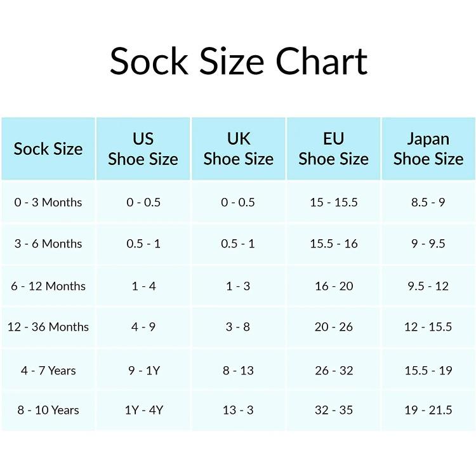Select the Sock Size column header
Screen dimensions: 476x476
48,149
